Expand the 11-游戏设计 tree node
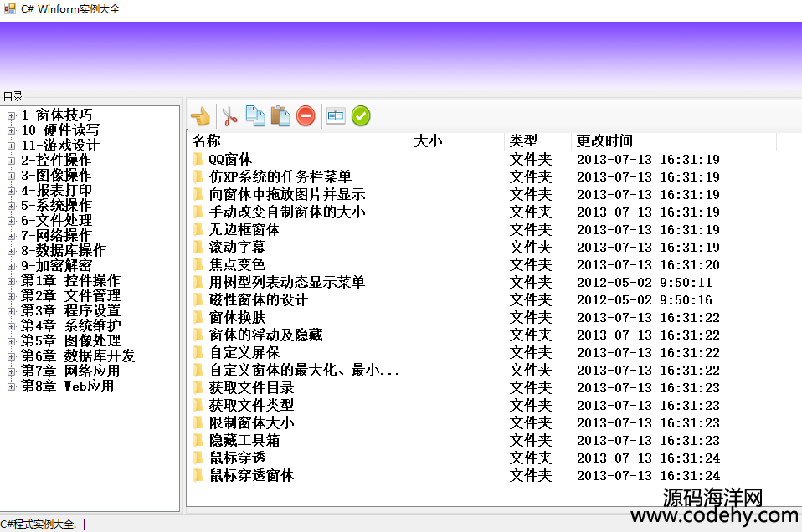Viewport: 802px width, 532px height. click(x=11, y=146)
